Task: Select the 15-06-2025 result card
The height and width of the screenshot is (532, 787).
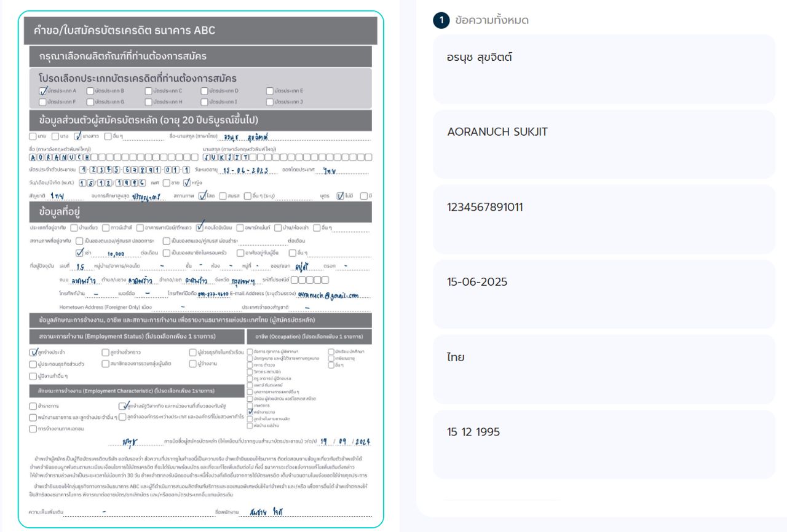Action: (x=604, y=294)
